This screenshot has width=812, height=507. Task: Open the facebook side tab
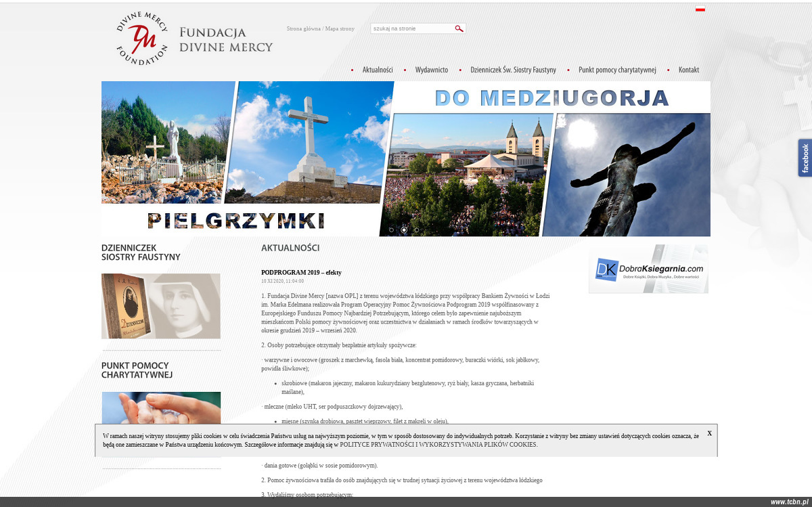805,158
